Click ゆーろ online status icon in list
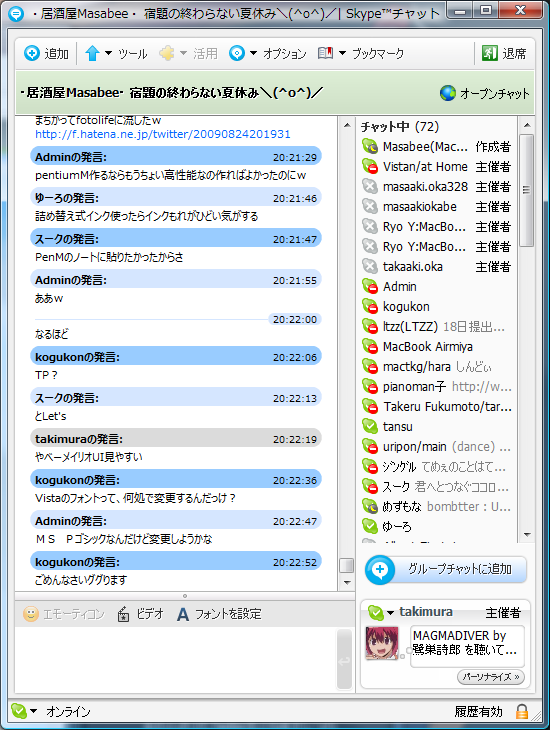Image resolution: width=550 pixels, height=730 pixels. point(370,527)
